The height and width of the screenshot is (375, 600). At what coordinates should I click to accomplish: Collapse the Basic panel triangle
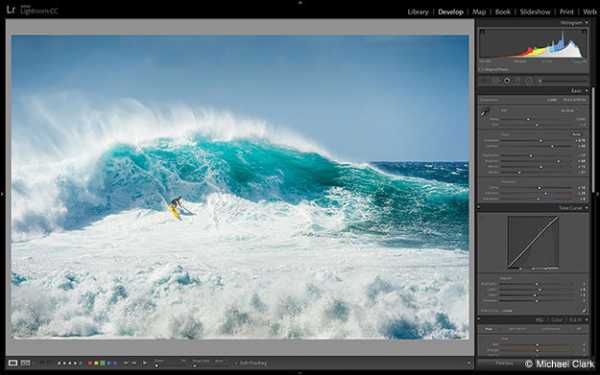tap(586, 91)
